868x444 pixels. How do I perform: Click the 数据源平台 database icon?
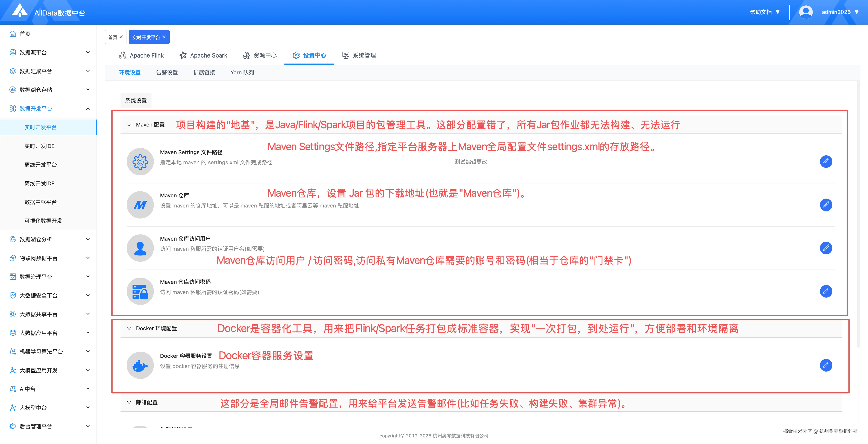coord(13,52)
